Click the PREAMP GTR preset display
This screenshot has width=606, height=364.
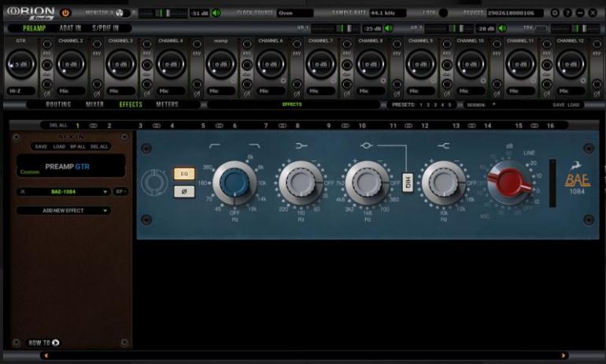[71, 167]
